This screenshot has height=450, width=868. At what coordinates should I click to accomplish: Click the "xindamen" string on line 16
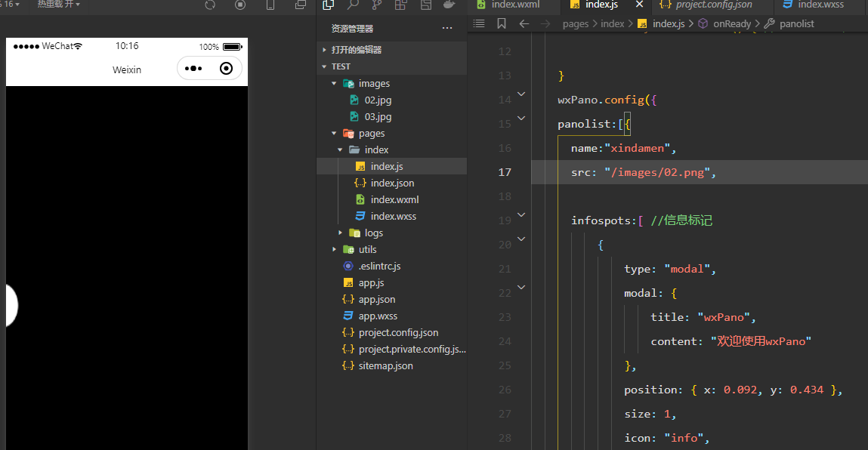(x=637, y=148)
